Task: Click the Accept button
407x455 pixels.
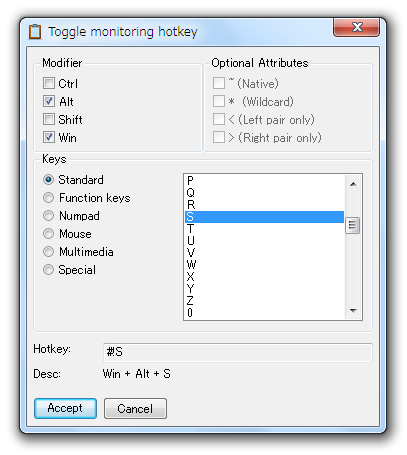Action: pyautogui.click(x=65, y=408)
